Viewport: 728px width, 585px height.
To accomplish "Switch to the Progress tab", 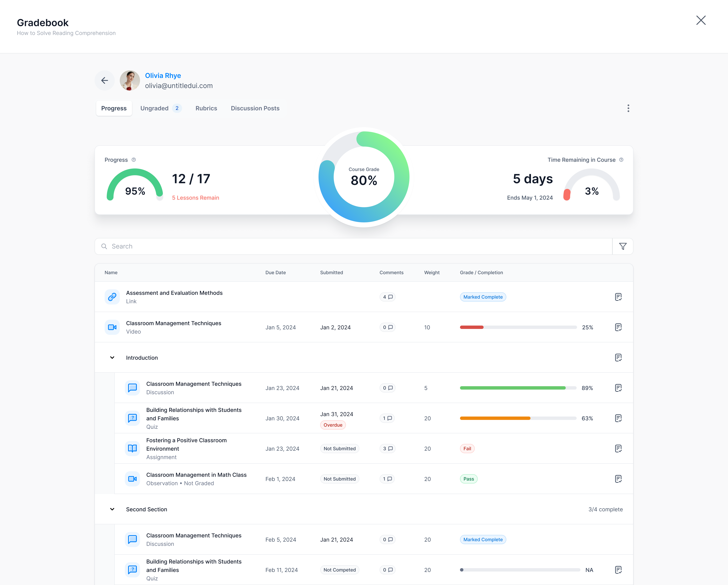I will click(x=114, y=108).
